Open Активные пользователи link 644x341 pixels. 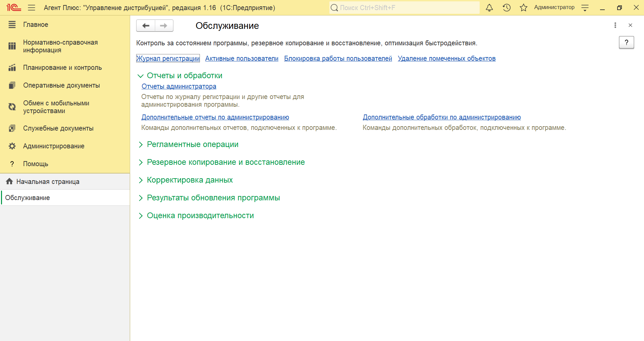click(242, 58)
